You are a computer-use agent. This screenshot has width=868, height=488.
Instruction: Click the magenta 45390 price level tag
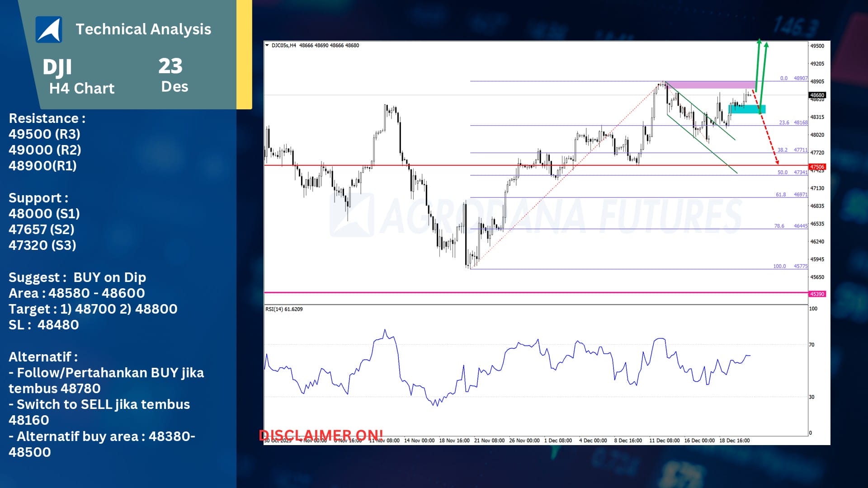817,294
